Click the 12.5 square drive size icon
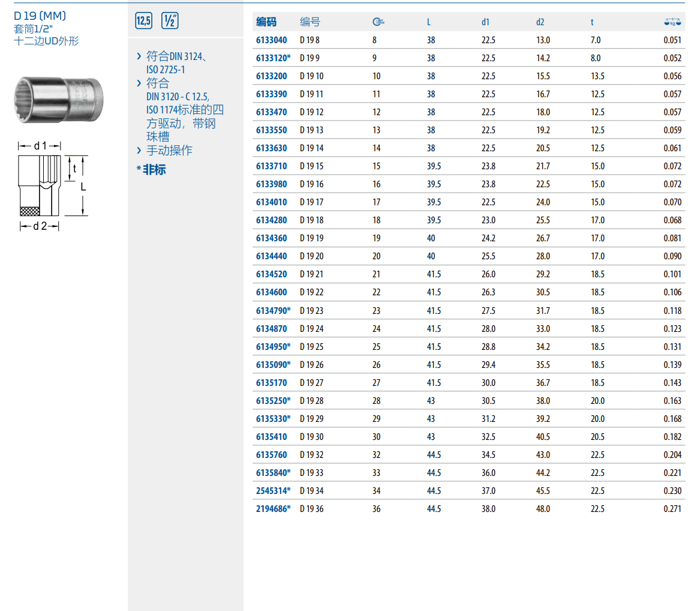 click(x=144, y=21)
